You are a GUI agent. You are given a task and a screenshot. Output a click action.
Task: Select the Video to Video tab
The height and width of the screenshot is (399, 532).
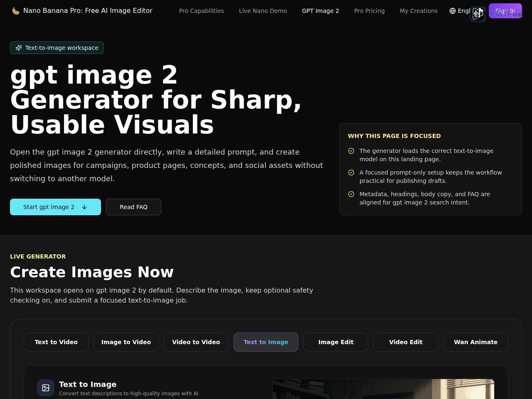point(196,342)
